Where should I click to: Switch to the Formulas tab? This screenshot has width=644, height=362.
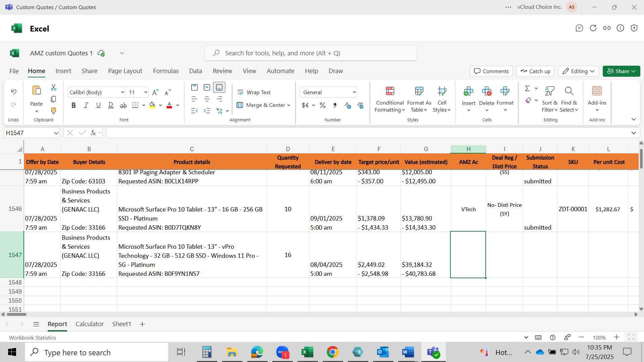pos(166,71)
